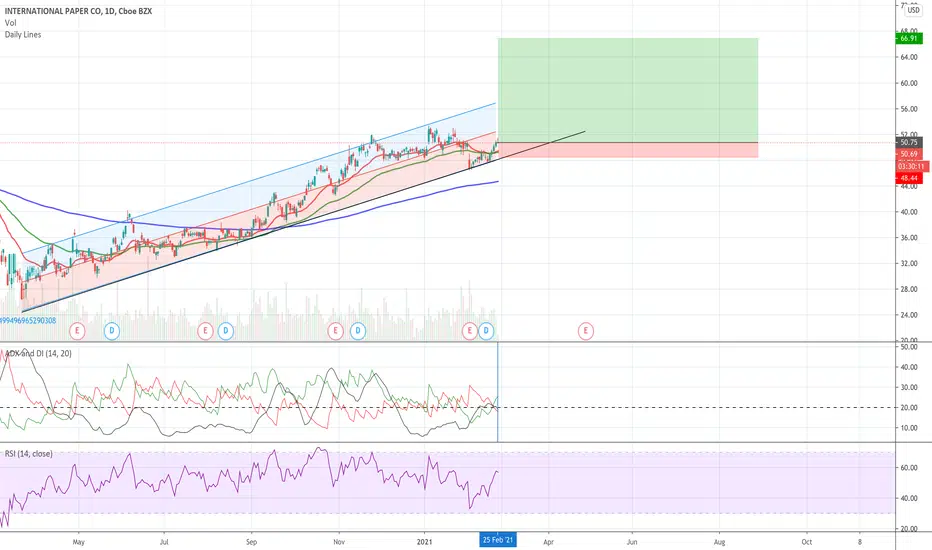Click the earliest earnings E marker near May
Image resolution: width=932 pixels, height=550 pixels.
point(77,331)
